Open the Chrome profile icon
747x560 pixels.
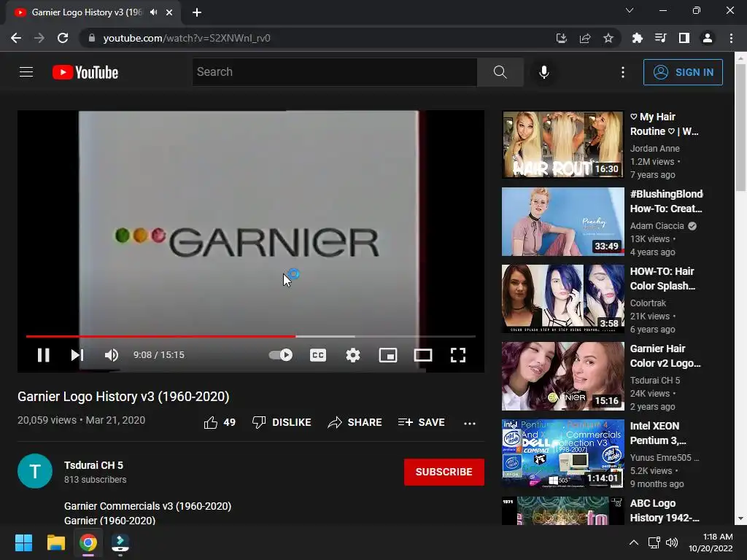coord(708,38)
